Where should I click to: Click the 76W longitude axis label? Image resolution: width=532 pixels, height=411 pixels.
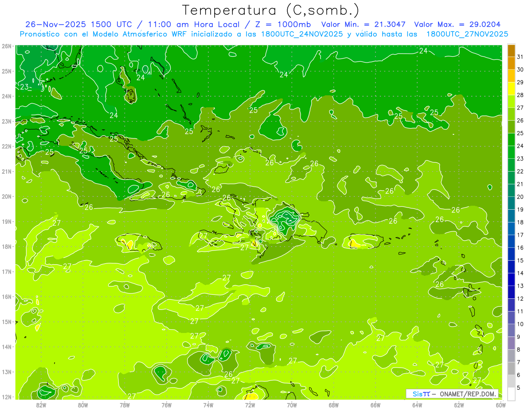click(x=167, y=405)
